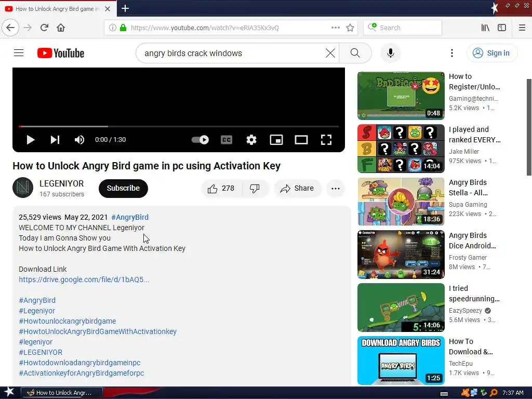Clear the YouTube search query
Viewport: 532px width, 399px height.
click(x=330, y=53)
